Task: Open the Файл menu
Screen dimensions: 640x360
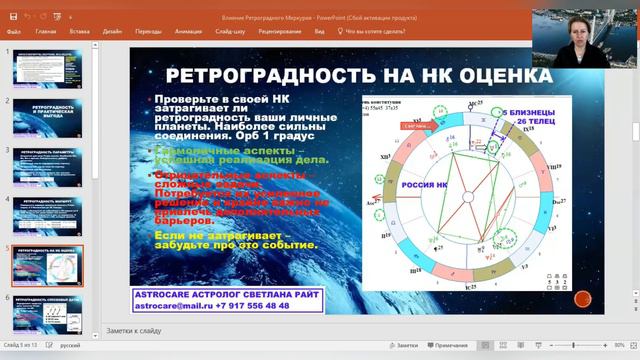Action: 14,31
